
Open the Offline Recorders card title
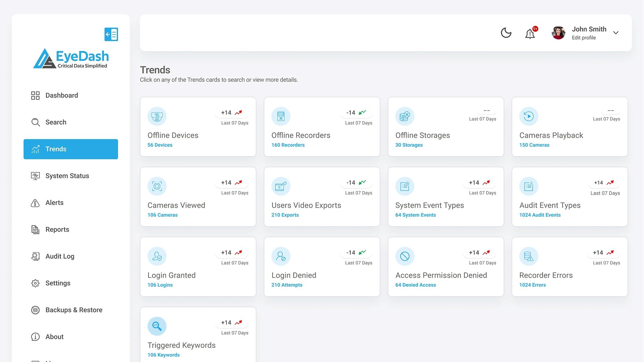[301, 135]
